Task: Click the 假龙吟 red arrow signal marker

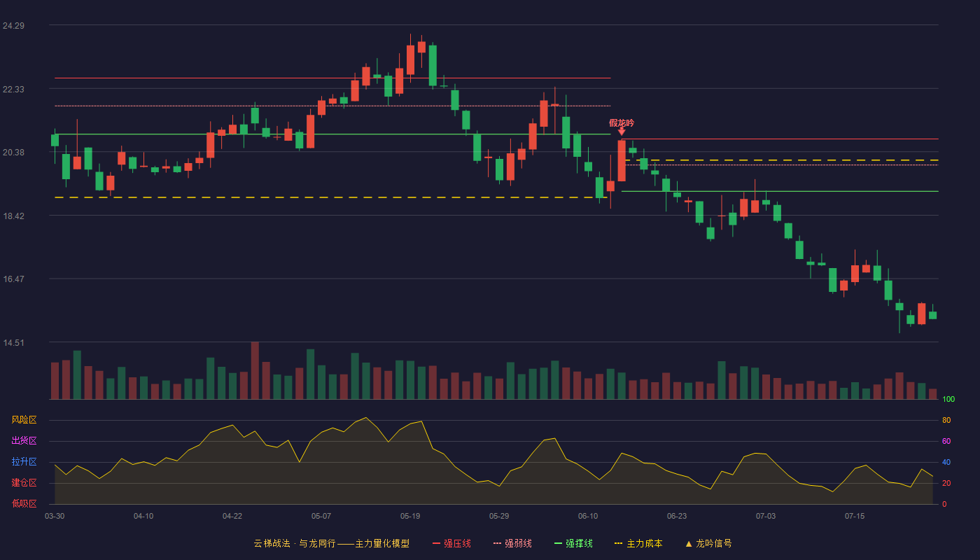Action: click(x=622, y=131)
